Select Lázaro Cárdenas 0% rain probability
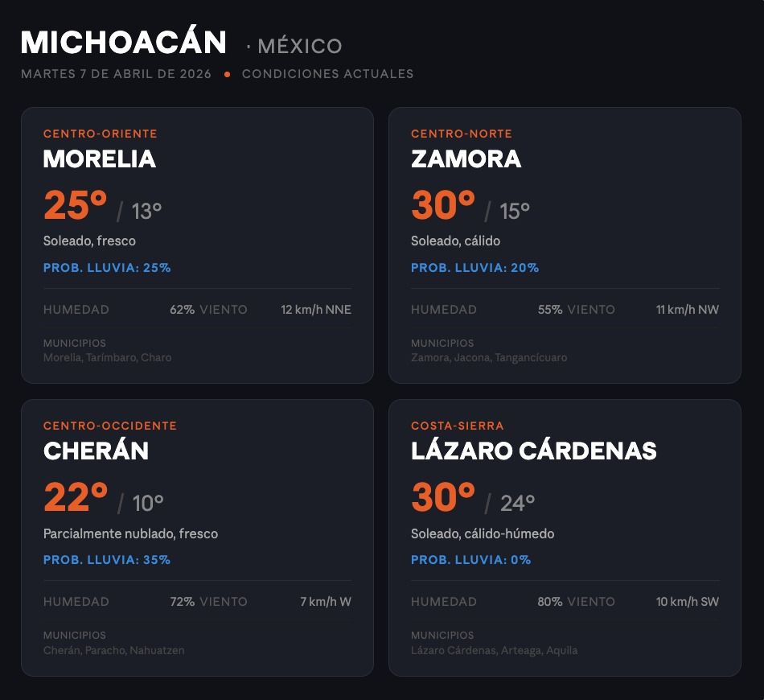Viewport: 764px width, 700px height. click(x=471, y=560)
